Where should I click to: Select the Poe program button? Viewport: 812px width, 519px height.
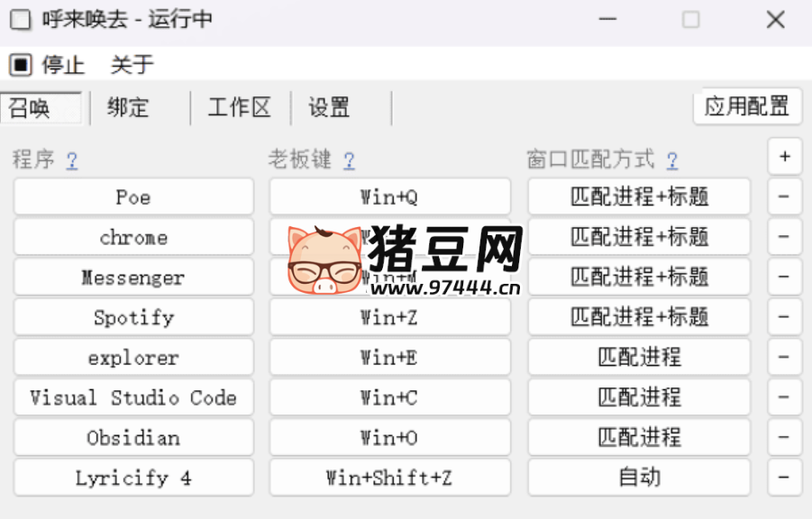[133, 196]
